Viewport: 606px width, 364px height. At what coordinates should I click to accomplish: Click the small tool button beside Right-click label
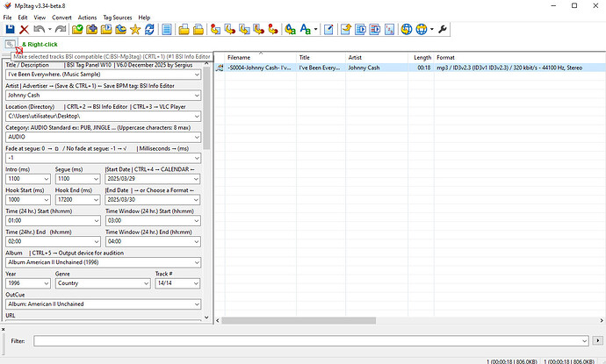coord(10,44)
